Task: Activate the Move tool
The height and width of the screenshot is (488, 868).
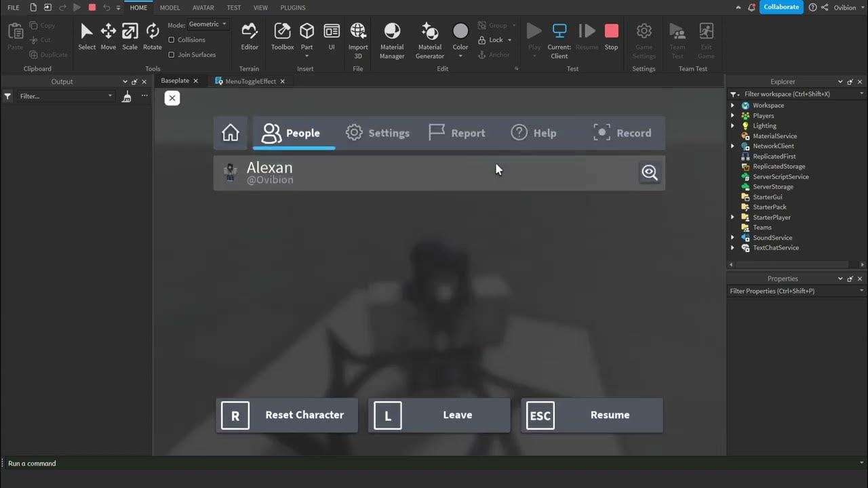Action: 108,37
